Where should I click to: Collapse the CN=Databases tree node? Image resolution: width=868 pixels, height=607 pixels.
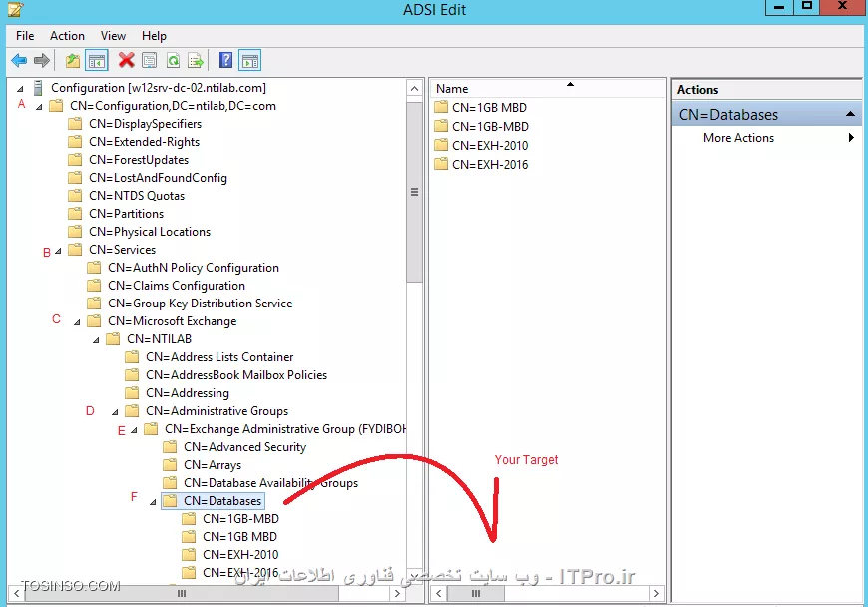click(x=153, y=502)
